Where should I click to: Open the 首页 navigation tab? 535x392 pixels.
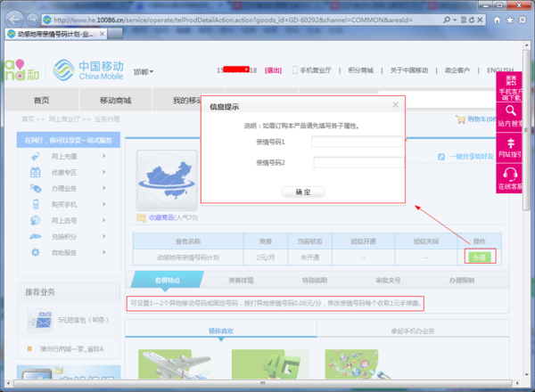pyautogui.click(x=41, y=100)
